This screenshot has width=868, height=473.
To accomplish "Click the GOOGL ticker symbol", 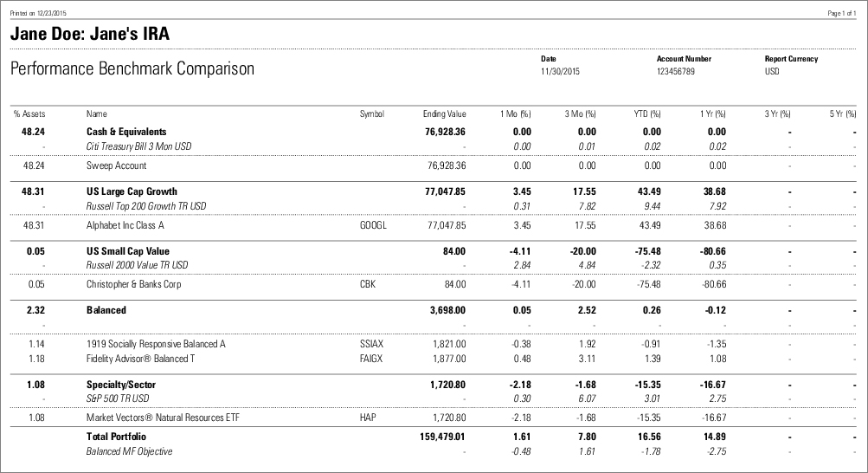I will pyautogui.click(x=371, y=224).
